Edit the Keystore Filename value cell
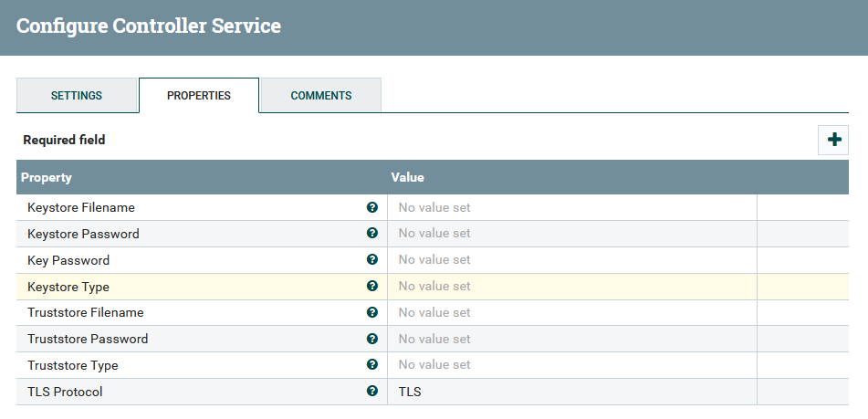Image resolution: width=868 pixels, height=419 pixels. (572, 207)
